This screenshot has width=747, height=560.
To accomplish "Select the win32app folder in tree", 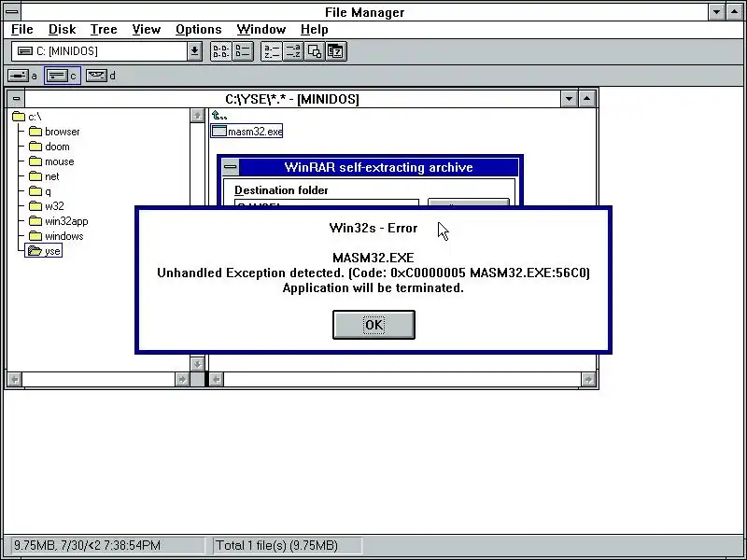I will coord(58,221).
